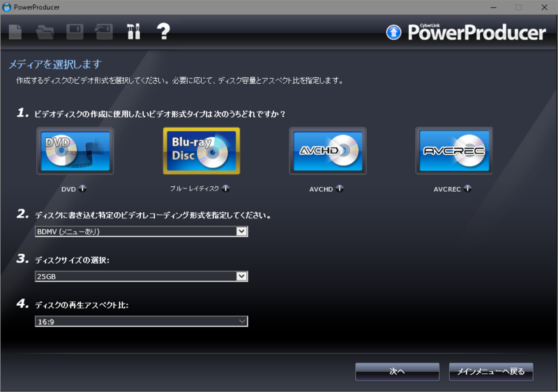Click the メディアを選択します heading
The width and height of the screenshot is (558, 392).
point(55,64)
